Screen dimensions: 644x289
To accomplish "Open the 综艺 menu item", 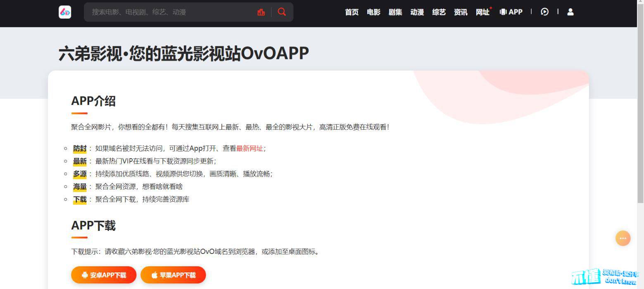I will (439, 12).
